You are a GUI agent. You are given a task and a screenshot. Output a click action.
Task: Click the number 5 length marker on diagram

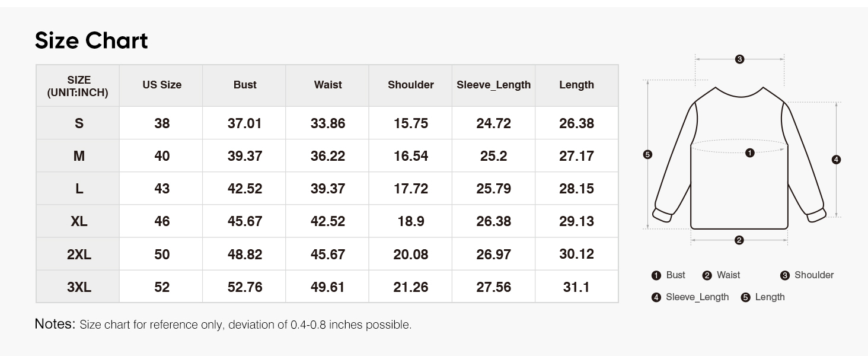coord(647,155)
